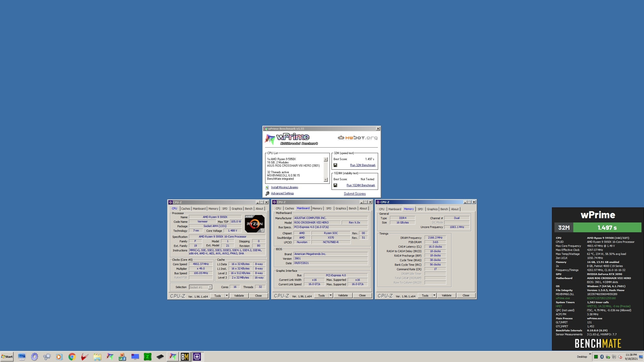The image size is (644, 362).
Task: Click the Start button
Action: tap(7, 356)
